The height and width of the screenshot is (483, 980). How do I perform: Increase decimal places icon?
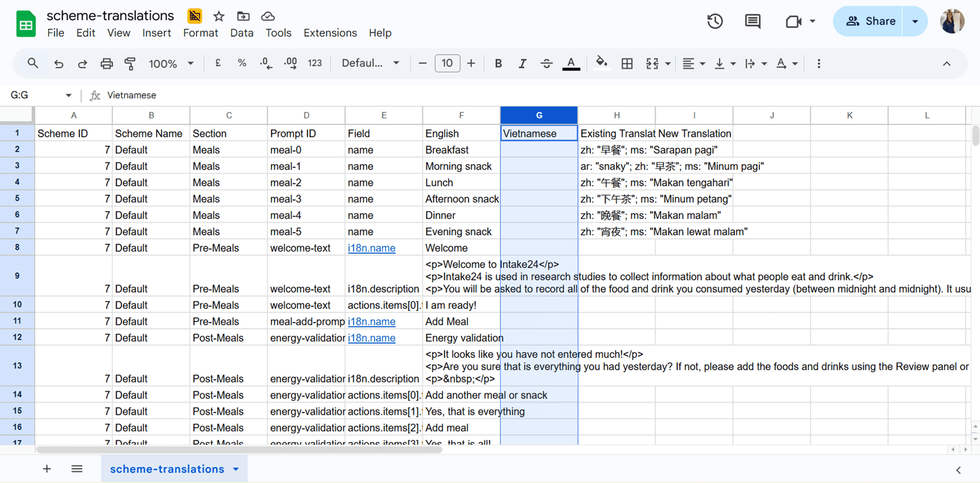pos(290,63)
